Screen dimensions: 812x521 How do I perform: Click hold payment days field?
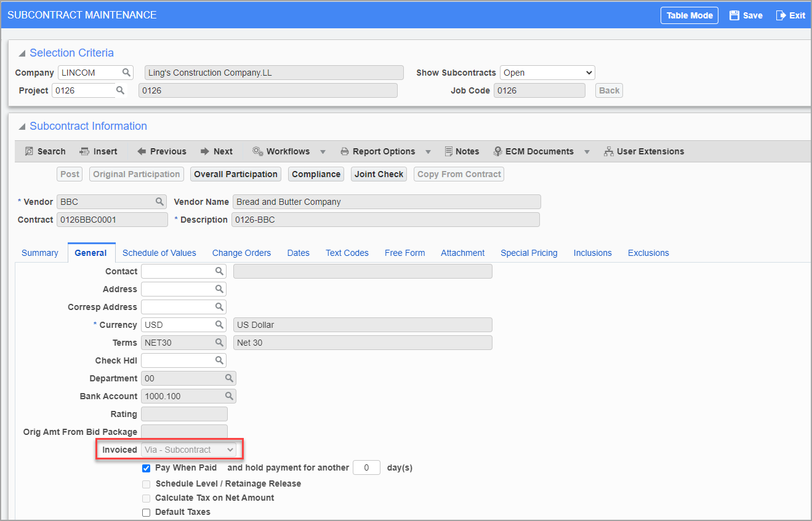pyautogui.click(x=367, y=468)
